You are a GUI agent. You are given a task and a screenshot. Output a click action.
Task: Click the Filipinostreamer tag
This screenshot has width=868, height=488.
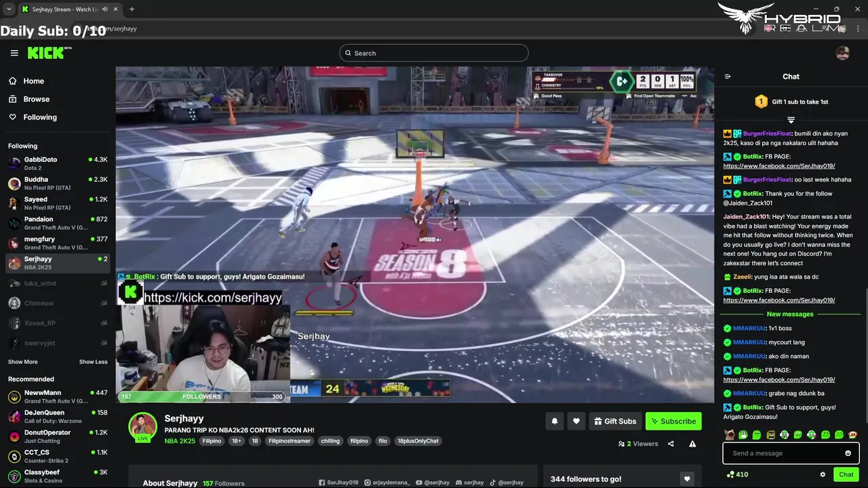click(289, 441)
